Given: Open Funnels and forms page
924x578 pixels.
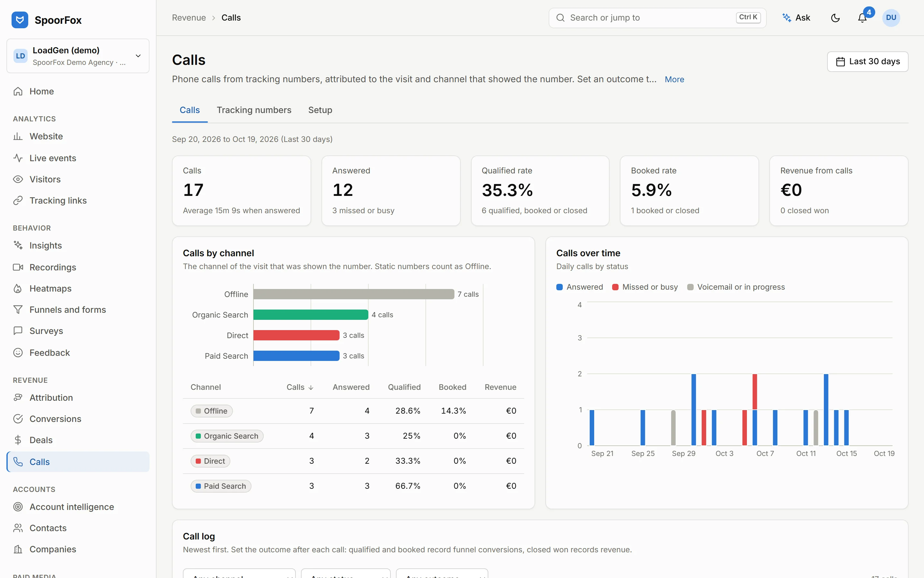Looking at the screenshot, I should tap(78, 310).
